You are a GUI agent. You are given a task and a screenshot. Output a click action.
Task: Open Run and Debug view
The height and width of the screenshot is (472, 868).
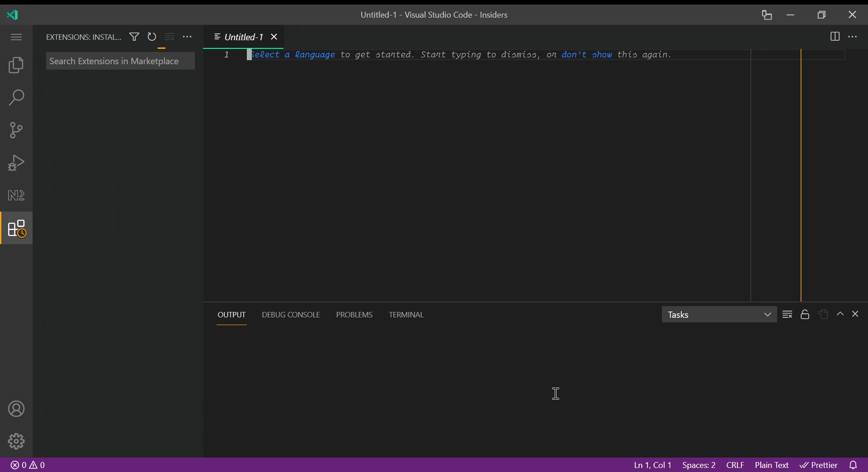(16, 163)
